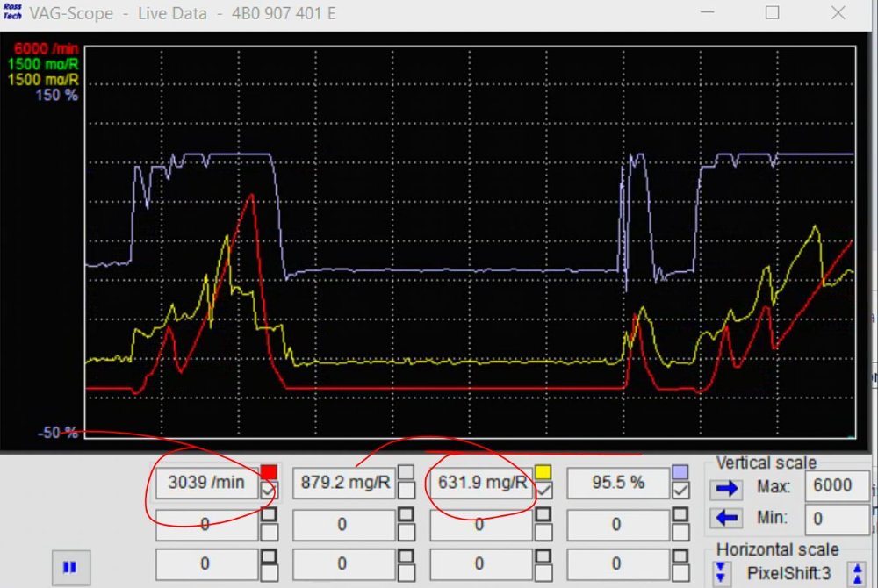
Task: Enable the 879.2 mg/R trace checkbox
Action: (406, 491)
